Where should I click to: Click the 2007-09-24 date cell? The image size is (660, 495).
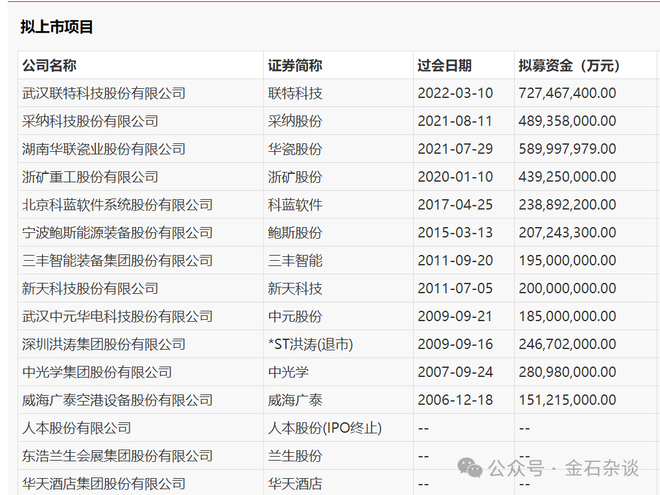click(453, 372)
